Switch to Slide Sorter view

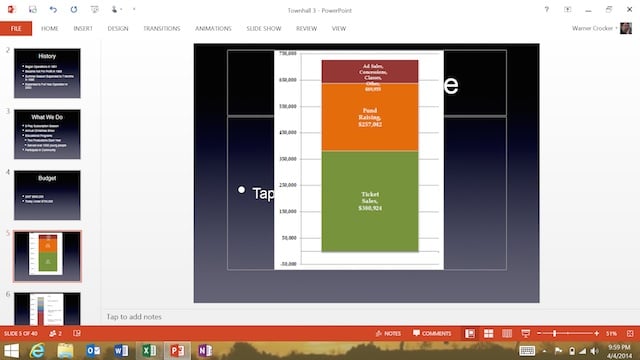tap(489, 333)
